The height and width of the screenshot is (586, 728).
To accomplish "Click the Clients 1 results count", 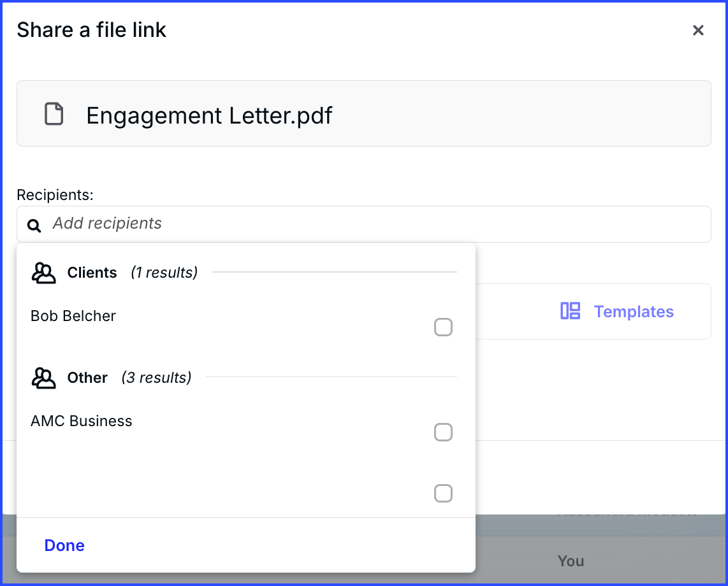I will [x=164, y=273].
